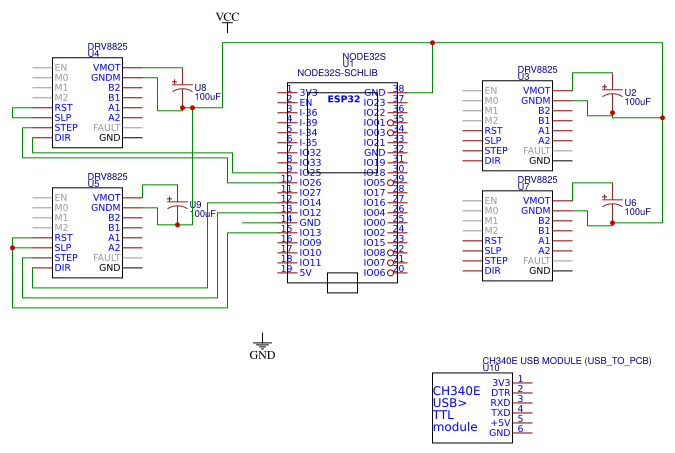This screenshot has height=453, width=675.
Task: Select capacitor U9 symbol
Action: click(x=177, y=206)
